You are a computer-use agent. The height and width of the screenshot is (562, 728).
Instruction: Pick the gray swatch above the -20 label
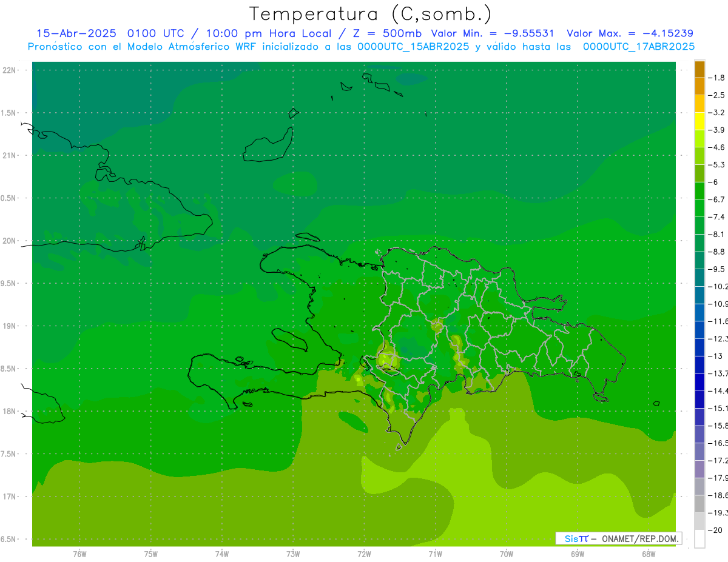point(699,521)
